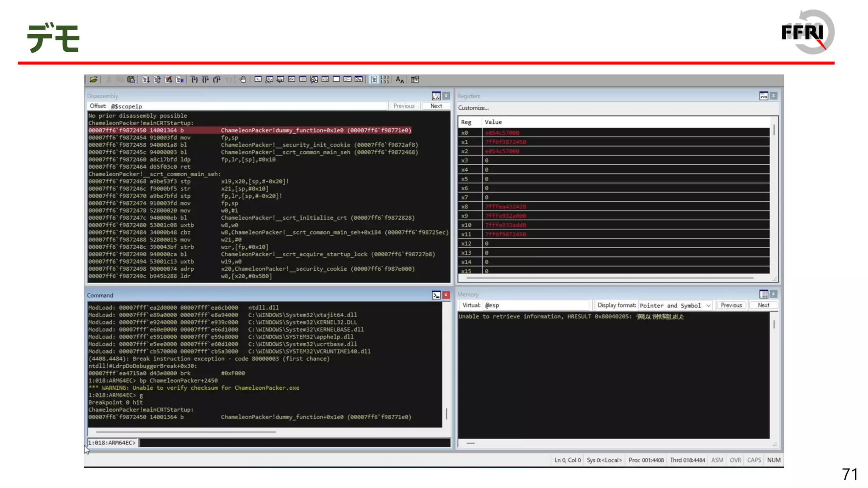Select the Command panel title bar
Viewport: 868px width, 488px height.
pyautogui.click(x=254, y=295)
